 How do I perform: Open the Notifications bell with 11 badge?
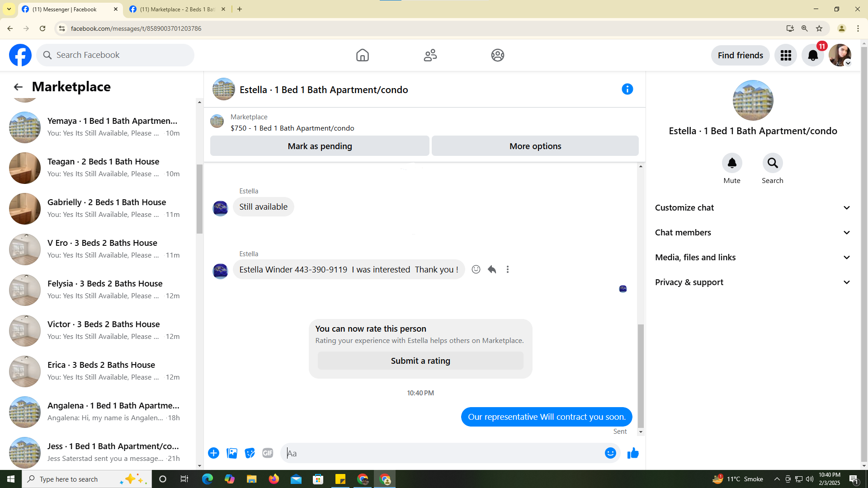[x=813, y=55]
